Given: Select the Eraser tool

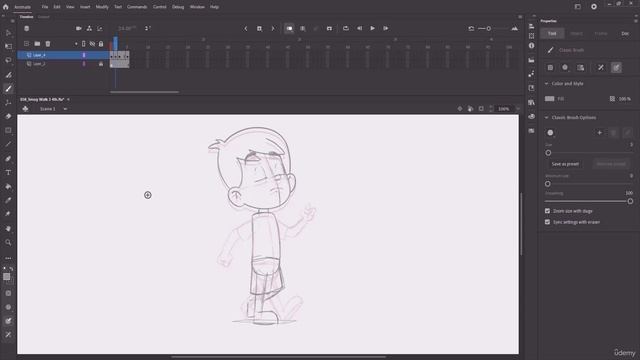Looking at the screenshot, I should [8, 116].
